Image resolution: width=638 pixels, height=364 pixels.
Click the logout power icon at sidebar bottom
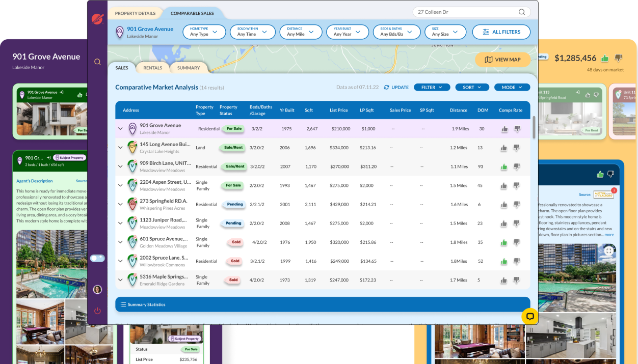coord(97,311)
